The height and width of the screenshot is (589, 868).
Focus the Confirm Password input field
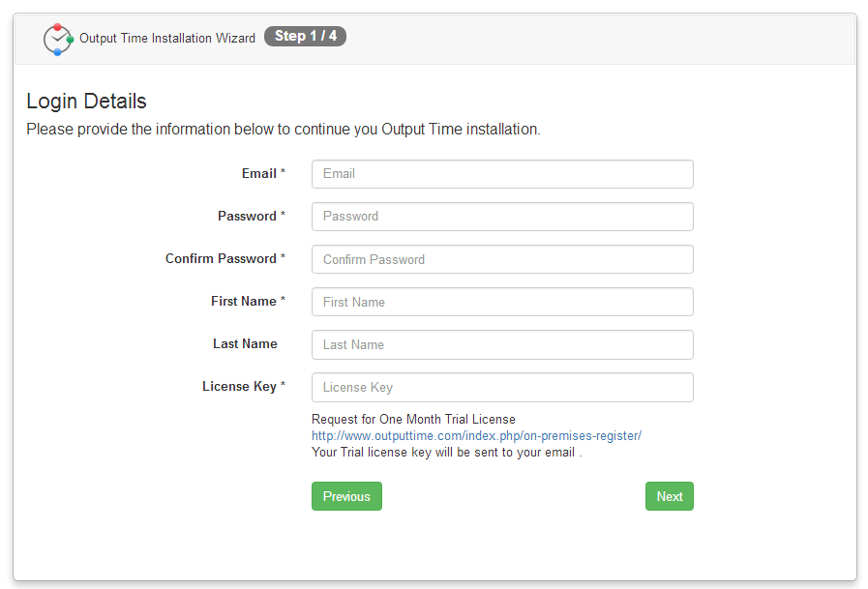(x=502, y=259)
